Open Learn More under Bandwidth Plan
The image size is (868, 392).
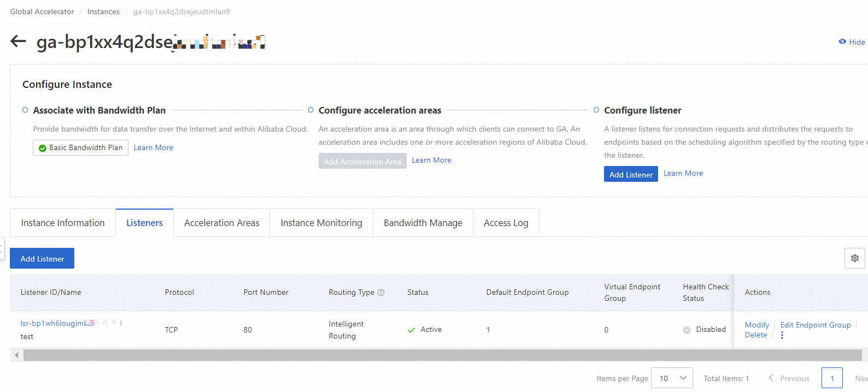click(154, 147)
